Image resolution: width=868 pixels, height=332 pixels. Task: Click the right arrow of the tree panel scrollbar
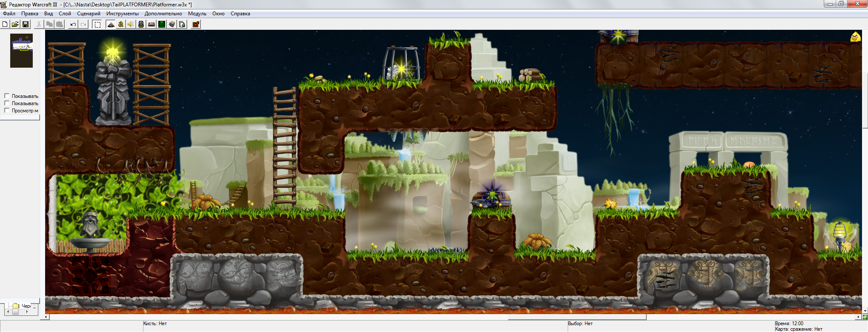pyautogui.click(x=27, y=312)
